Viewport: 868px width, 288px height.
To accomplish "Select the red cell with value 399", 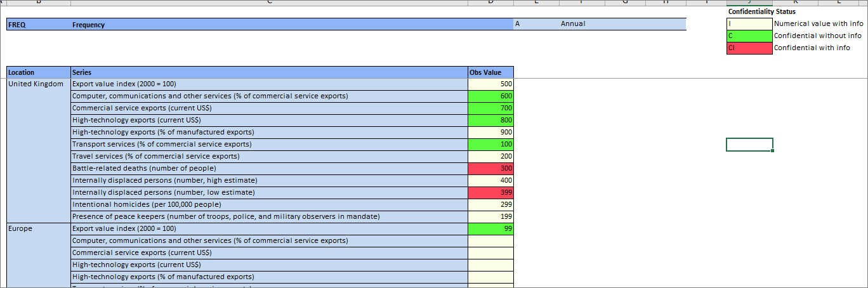I will coord(490,192).
